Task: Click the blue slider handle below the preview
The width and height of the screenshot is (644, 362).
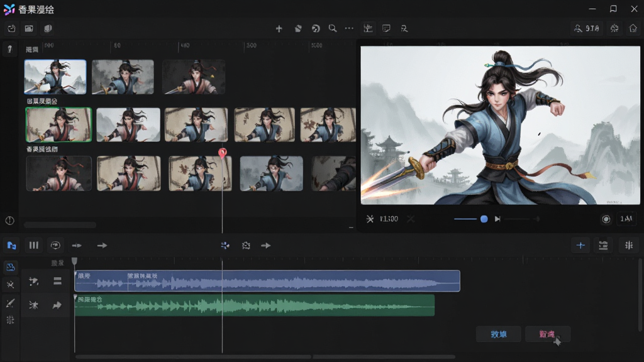Action: (484, 219)
